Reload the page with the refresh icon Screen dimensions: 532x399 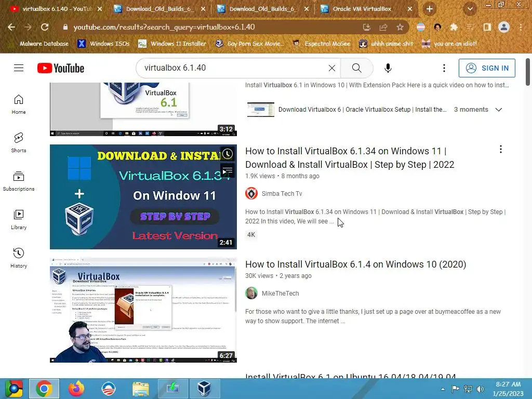(45, 27)
